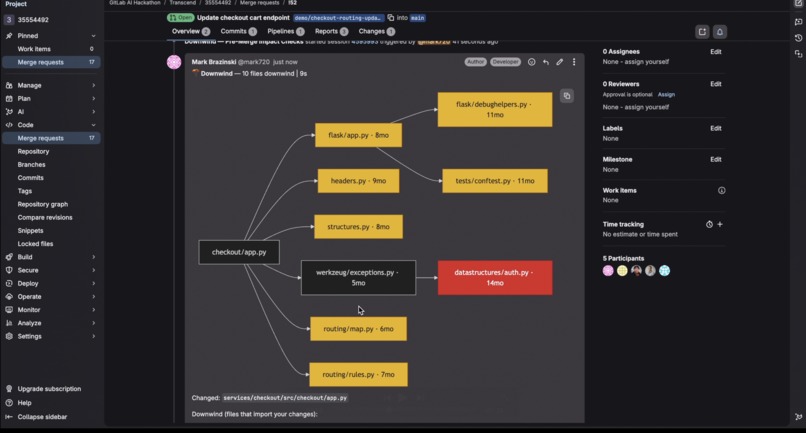Screen dimensions: 806x433
Task: Click the first pink participant avatar
Action: (x=608, y=270)
